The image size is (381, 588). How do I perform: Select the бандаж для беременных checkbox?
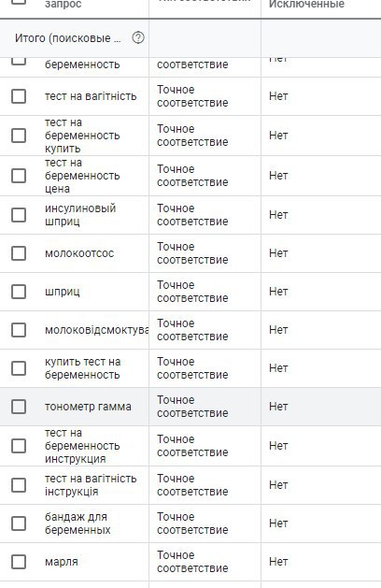19,523
